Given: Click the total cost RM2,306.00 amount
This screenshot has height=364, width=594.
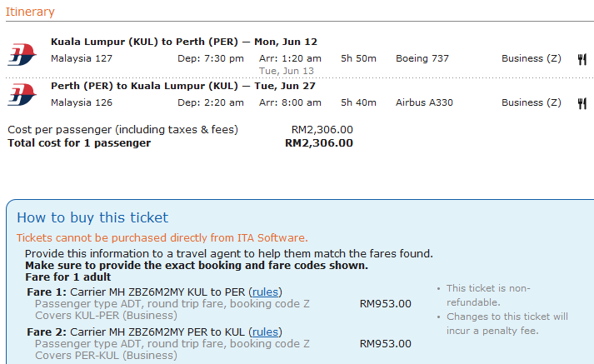Looking at the screenshot, I should (x=318, y=142).
